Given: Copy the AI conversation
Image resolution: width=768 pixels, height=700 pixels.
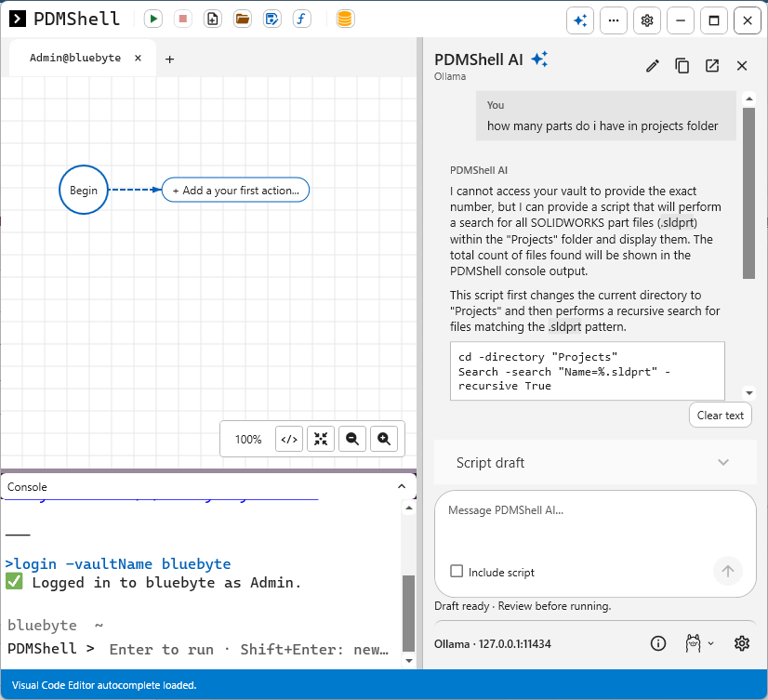Looking at the screenshot, I should coord(682,66).
